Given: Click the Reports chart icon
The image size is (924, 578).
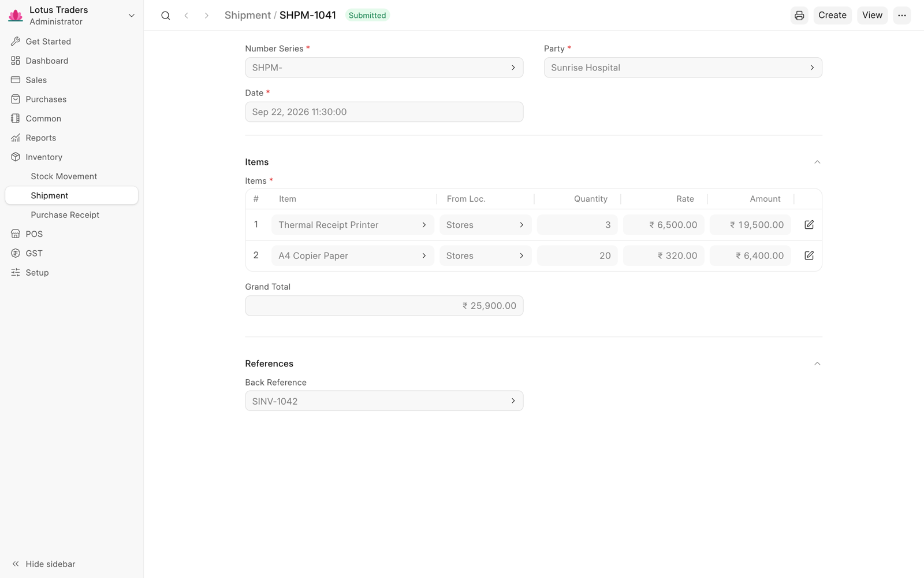Looking at the screenshot, I should pos(16,138).
